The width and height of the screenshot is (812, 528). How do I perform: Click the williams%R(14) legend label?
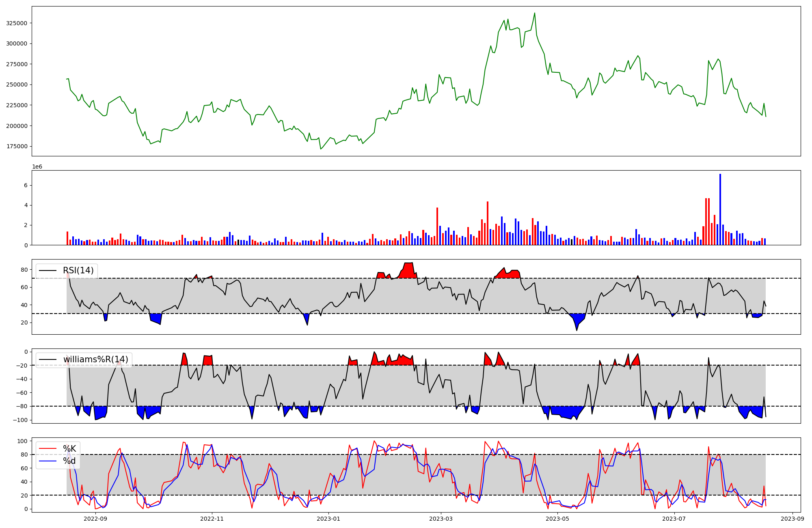[x=95, y=359]
